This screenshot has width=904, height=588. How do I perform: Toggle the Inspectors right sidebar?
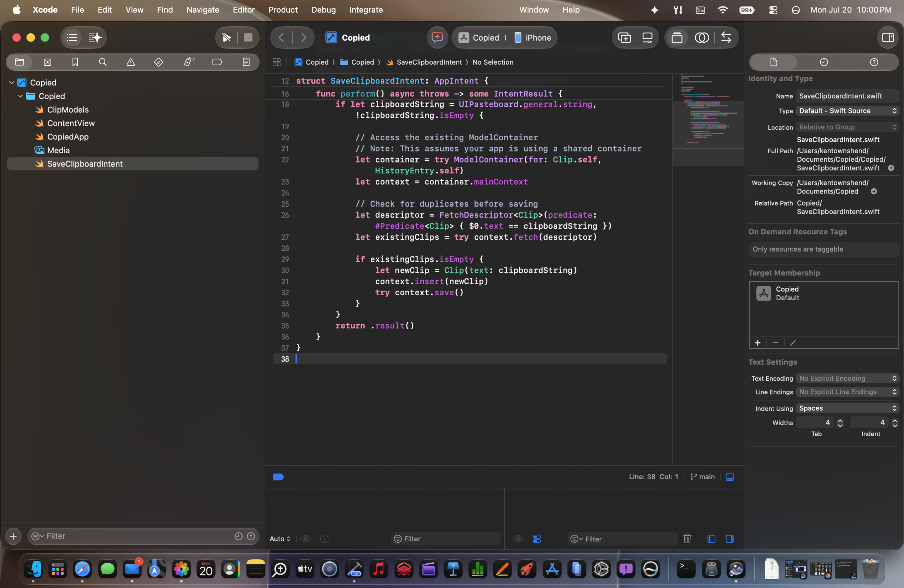pos(888,37)
